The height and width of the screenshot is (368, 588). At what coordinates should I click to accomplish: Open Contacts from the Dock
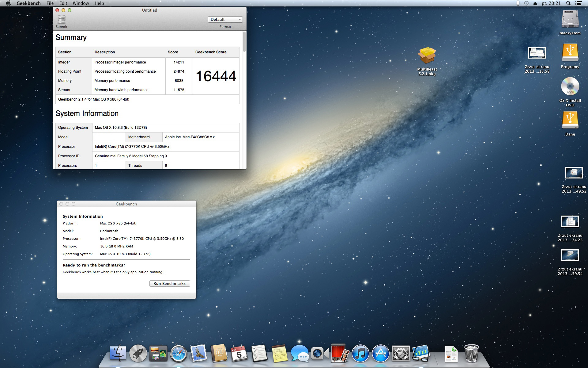click(219, 354)
